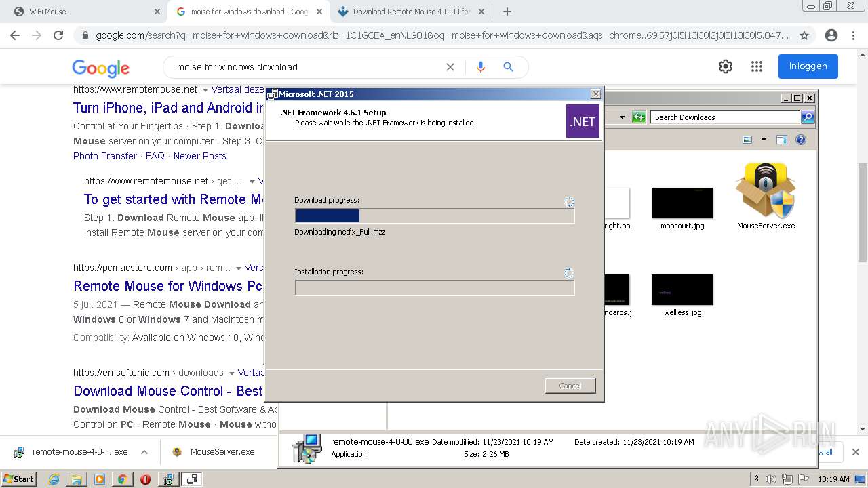This screenshot has width=868, height=488.
Task: Open To get started with Remote Mouse result
Action: [174, 199]
